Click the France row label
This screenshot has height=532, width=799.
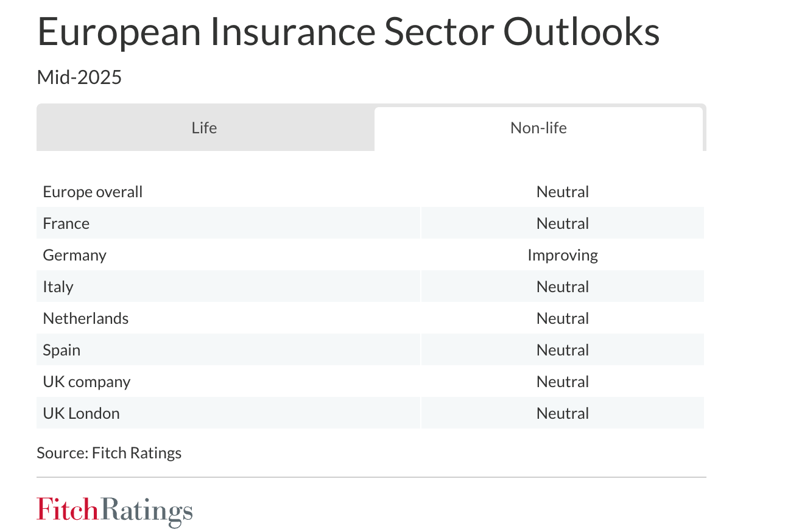(x=66, y=223)
